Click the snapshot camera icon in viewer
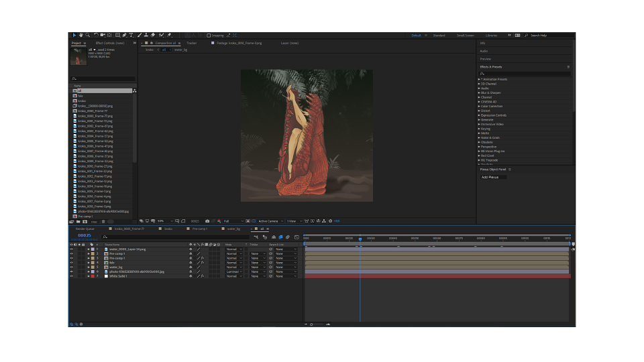Screen dimensions: 644x362 pyautogui.click(x=207, y=221)
